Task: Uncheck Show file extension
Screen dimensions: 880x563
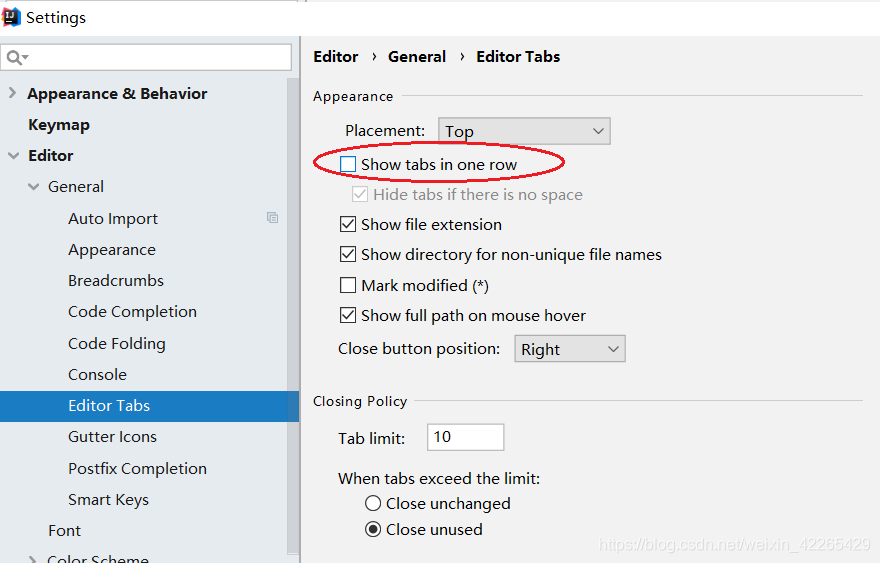Action: pos(348,225)
